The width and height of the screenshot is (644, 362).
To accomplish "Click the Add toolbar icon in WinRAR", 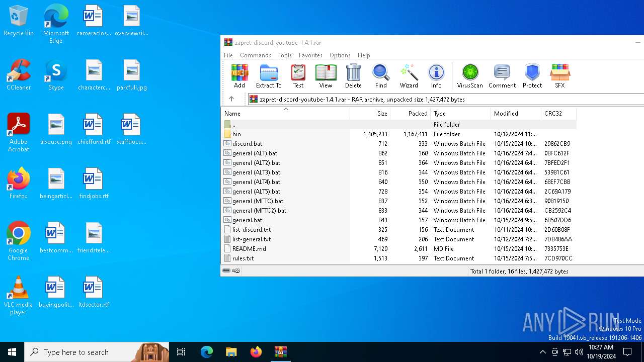I will 239,76.
